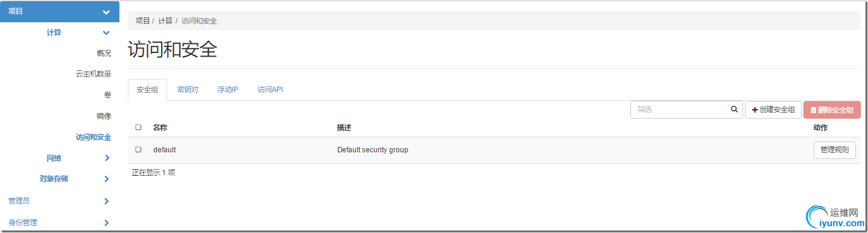
Task: Switch to the 访问API tab
Action: click(270, 89)
